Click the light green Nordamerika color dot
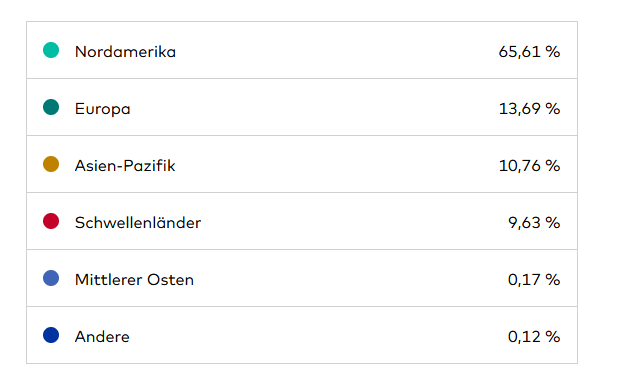The image size is (637, 389). coord(51,50)
